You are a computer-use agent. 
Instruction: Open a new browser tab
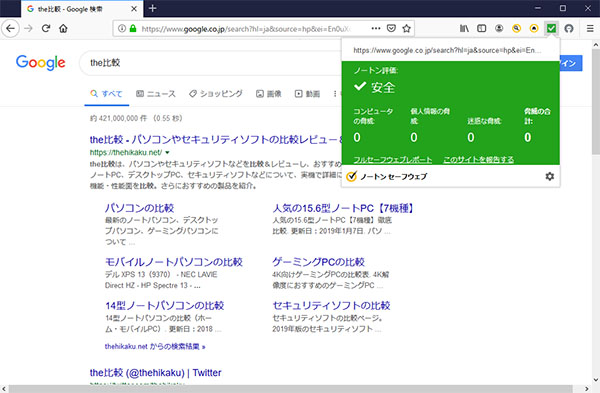pyautogui.click(x=152, y=8)
